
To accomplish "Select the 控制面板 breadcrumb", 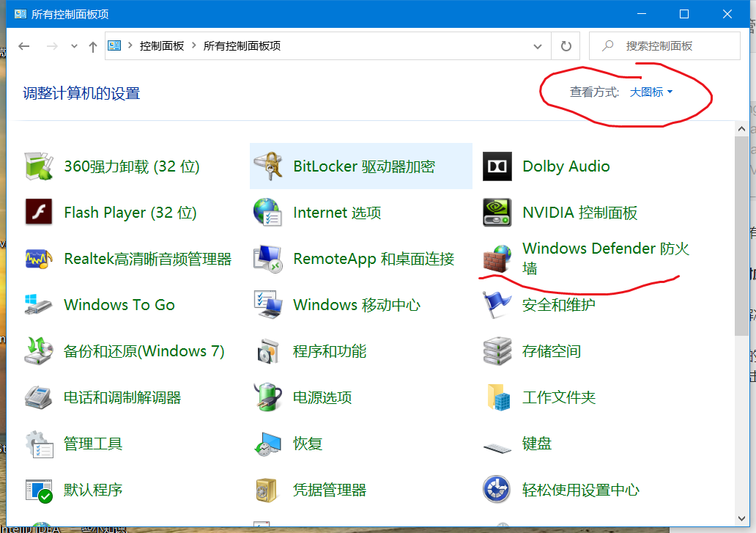I will tap(161, 46).
